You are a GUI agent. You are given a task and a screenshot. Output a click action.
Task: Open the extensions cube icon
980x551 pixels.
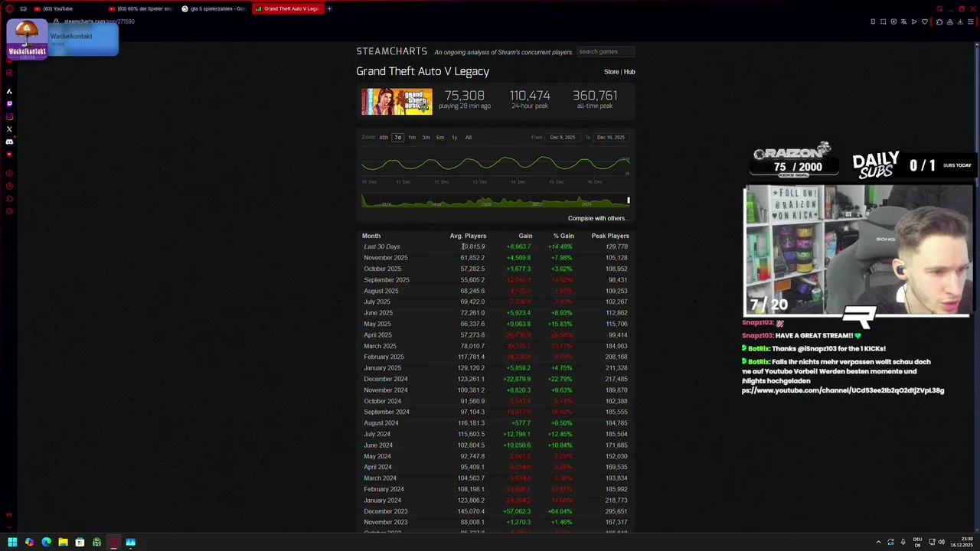(x=940, y=21)
